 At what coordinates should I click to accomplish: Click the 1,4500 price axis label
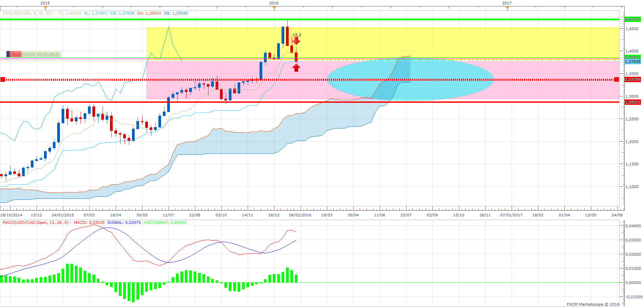632,29
